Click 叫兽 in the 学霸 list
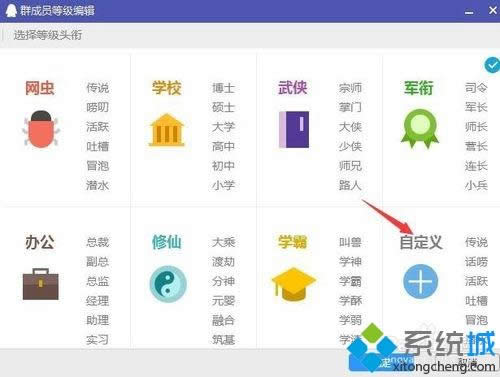Image resolution: width=500 pixels, height=377 pixels. coord(350,242)
